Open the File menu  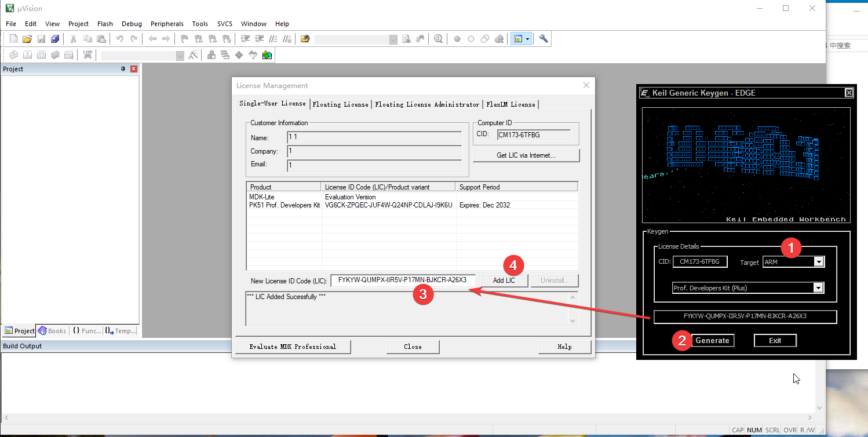coord(11,24)
